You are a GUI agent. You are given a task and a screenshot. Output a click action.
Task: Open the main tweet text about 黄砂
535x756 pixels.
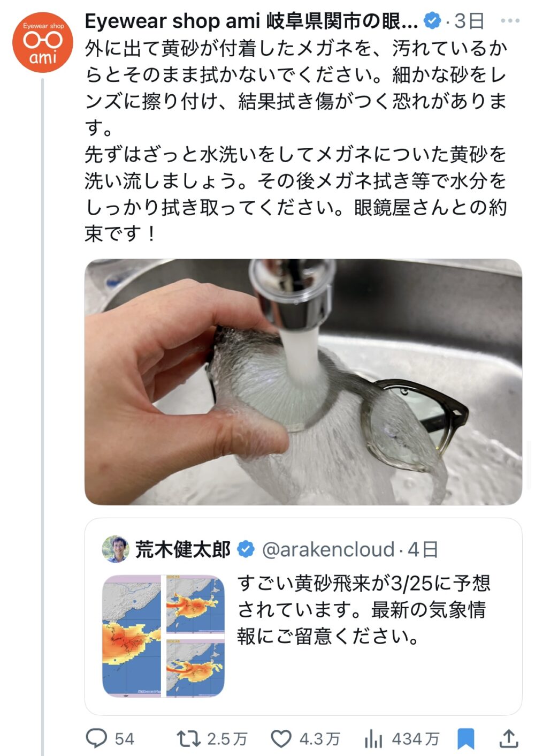(x=296, y=140)
